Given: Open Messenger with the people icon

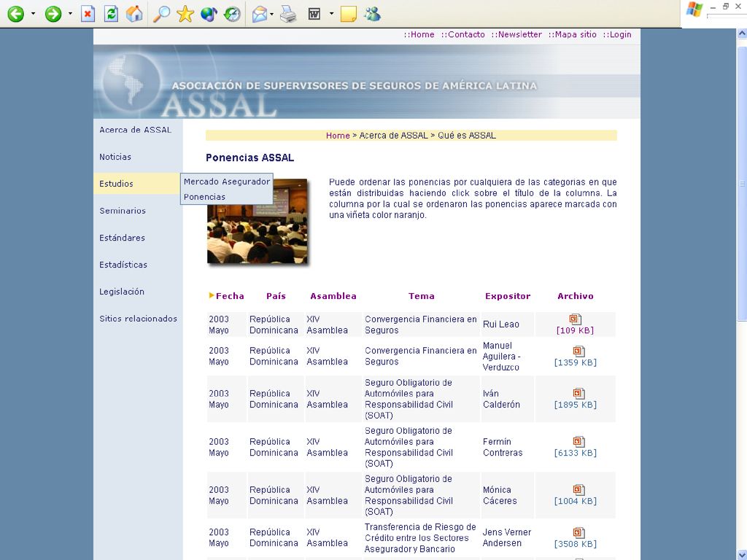Looking at the screenshot, I should point(373,14).
